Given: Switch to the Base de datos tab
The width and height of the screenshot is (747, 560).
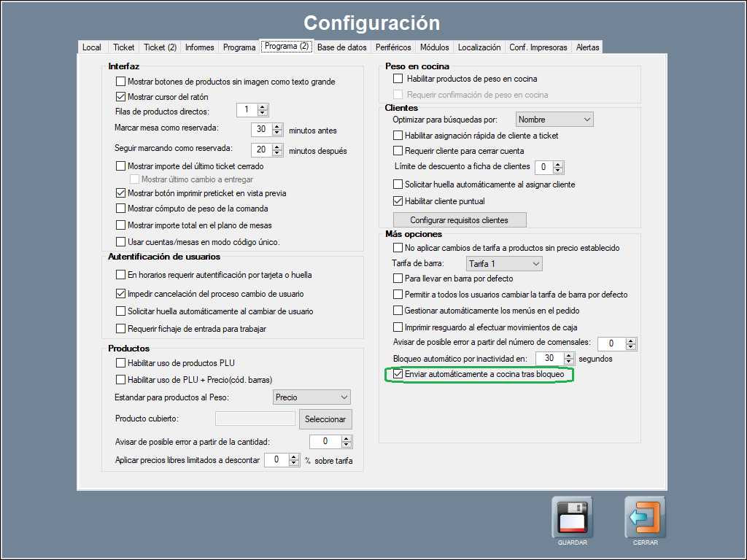Looking at the screenshot, I should click(x=341, y=47).
